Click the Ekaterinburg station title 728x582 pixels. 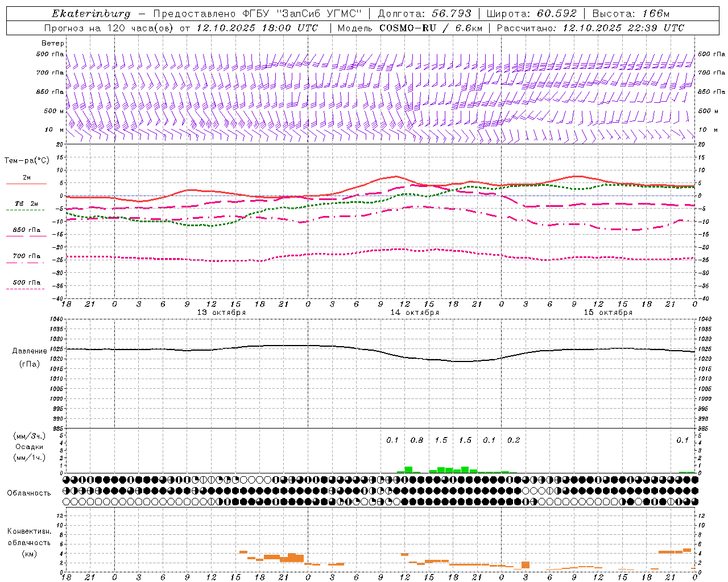[x=91, y=14]
